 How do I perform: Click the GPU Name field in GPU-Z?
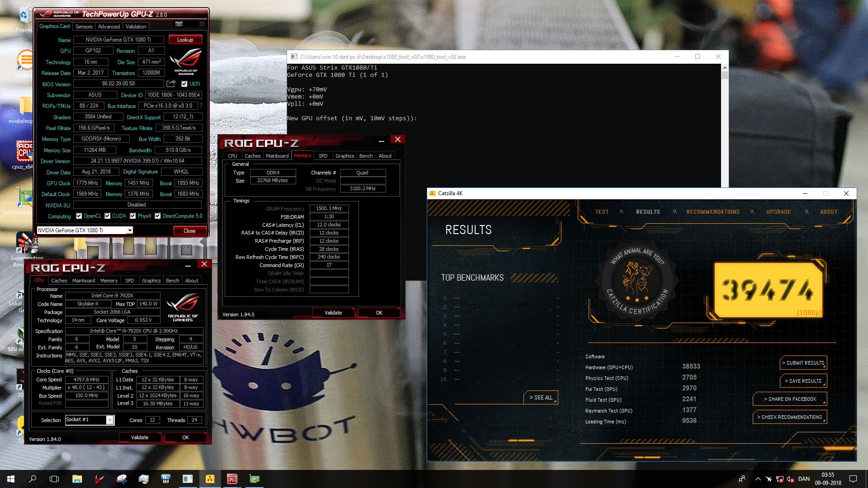pos(118,40)
